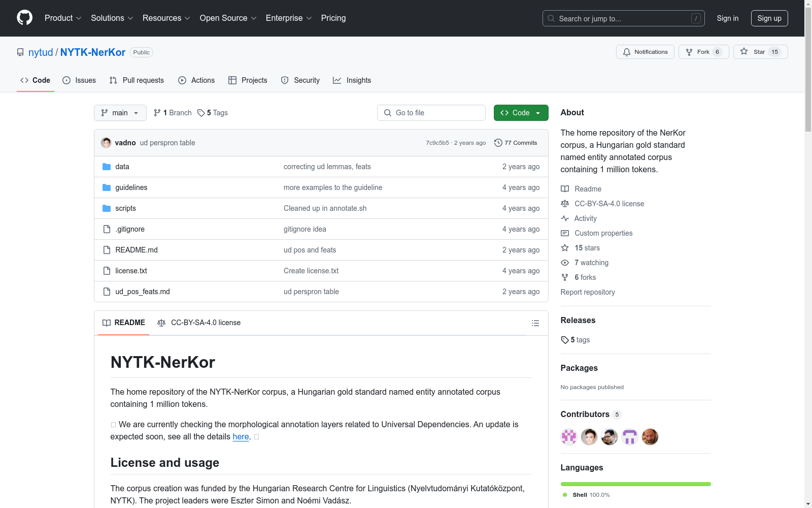Open the README outline list icon
This screenshot has height=508, width=812.
535,323
